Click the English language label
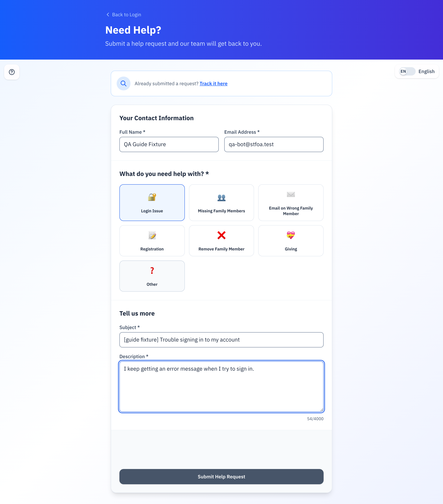This screenshot has height=504, width=443. tap(426, 72)
